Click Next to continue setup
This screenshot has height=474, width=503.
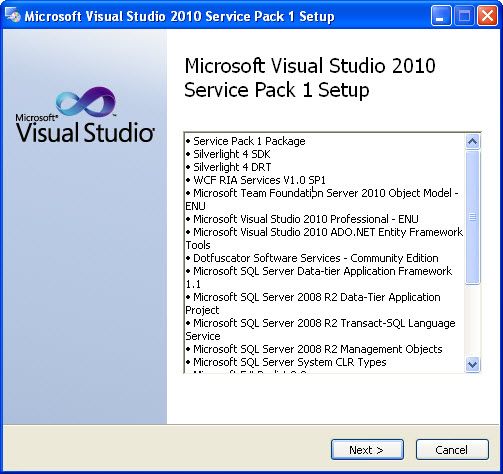(x=367, y=450)
